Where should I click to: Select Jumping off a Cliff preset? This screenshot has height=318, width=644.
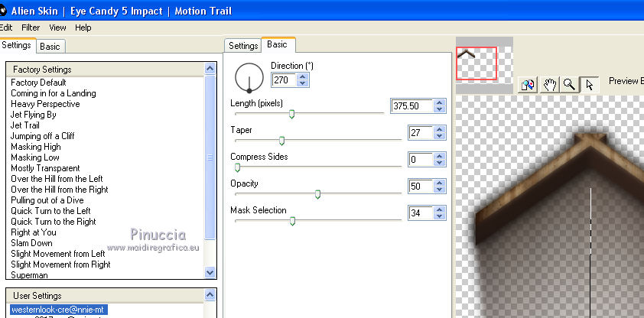(43, 136)
